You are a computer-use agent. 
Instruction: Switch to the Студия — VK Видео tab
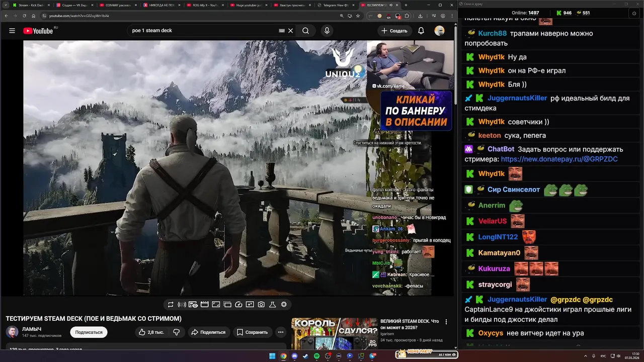pyautogui.click(x=74, y=5)
